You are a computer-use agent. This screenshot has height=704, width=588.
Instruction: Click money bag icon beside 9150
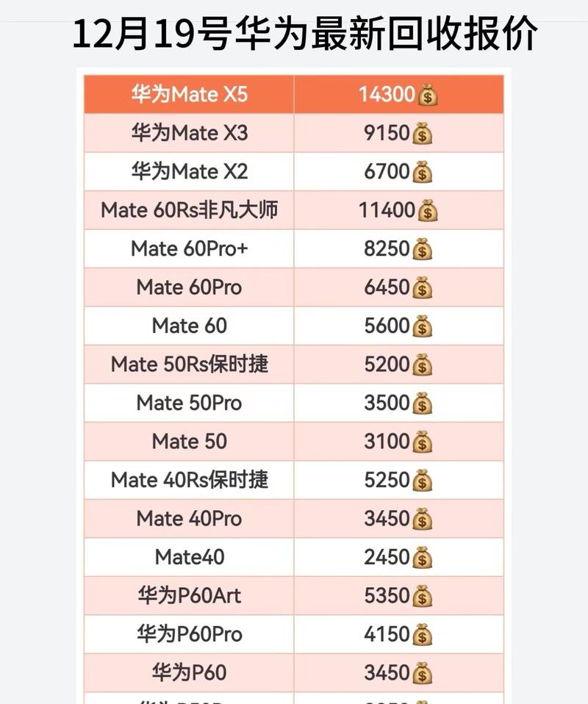tap(422, 134)
